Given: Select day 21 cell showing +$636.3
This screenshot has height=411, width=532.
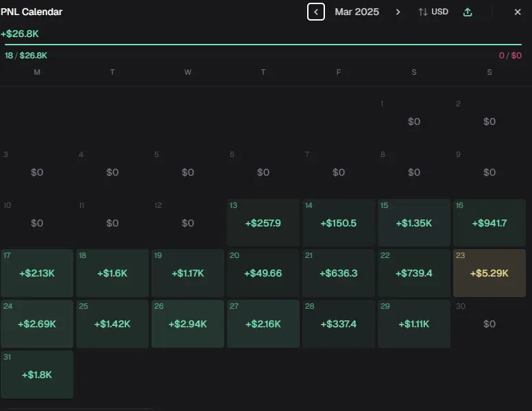Looking at the screenshot, I should 339,273.
